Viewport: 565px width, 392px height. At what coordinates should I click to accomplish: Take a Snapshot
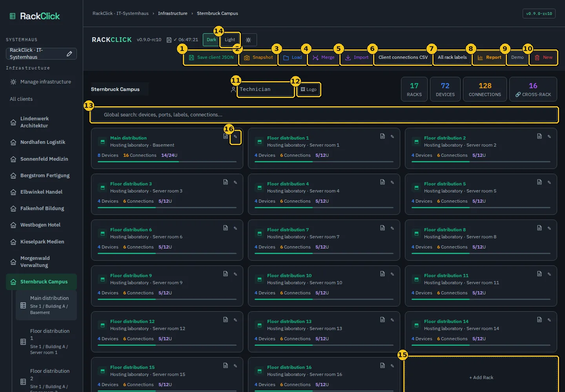pyautogui.click(x=258, y=58)
